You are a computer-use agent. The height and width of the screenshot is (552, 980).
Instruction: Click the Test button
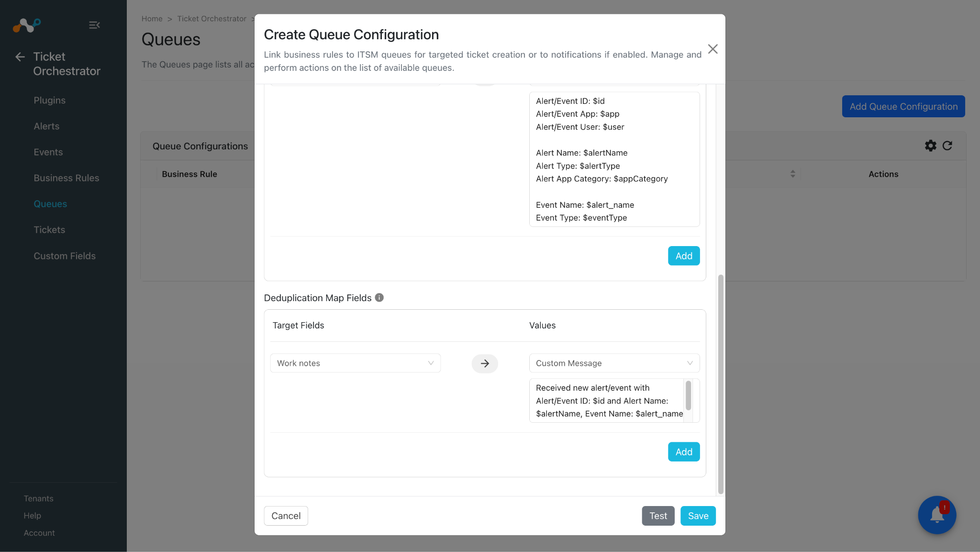(658, 516)
